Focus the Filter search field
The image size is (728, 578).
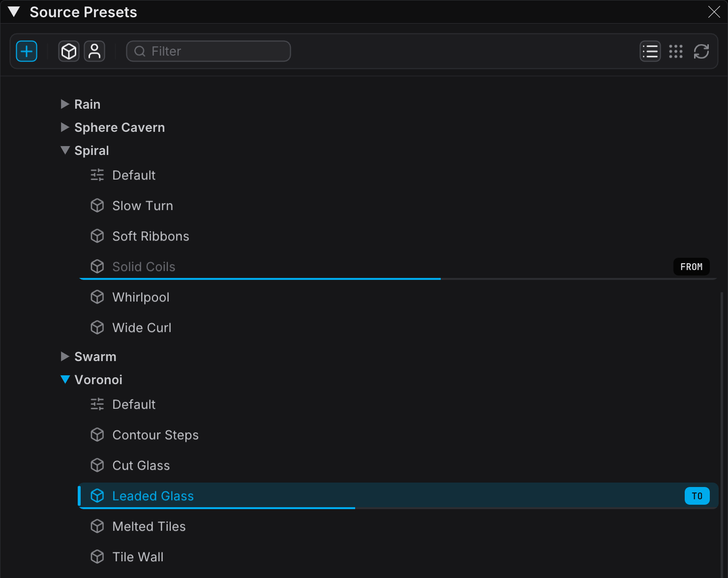(209, 51)
